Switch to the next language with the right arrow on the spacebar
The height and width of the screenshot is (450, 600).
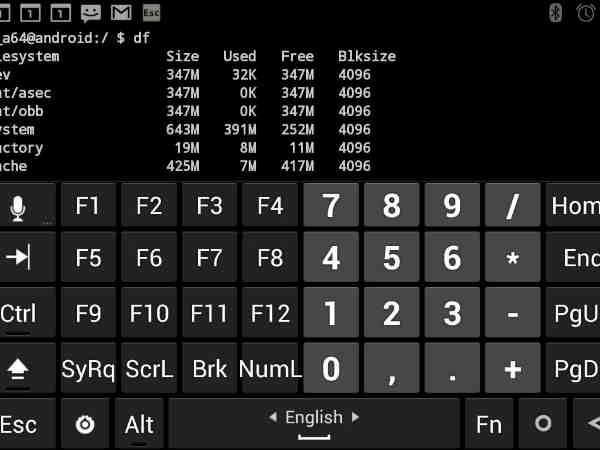click(x=354, y=417)
